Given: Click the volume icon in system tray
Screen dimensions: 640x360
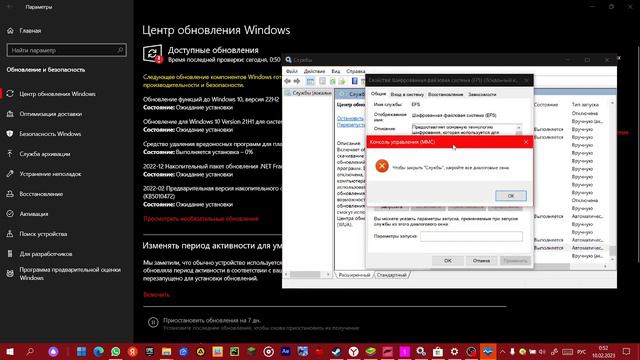Looking at the screenshot, I should pos(542,351).
